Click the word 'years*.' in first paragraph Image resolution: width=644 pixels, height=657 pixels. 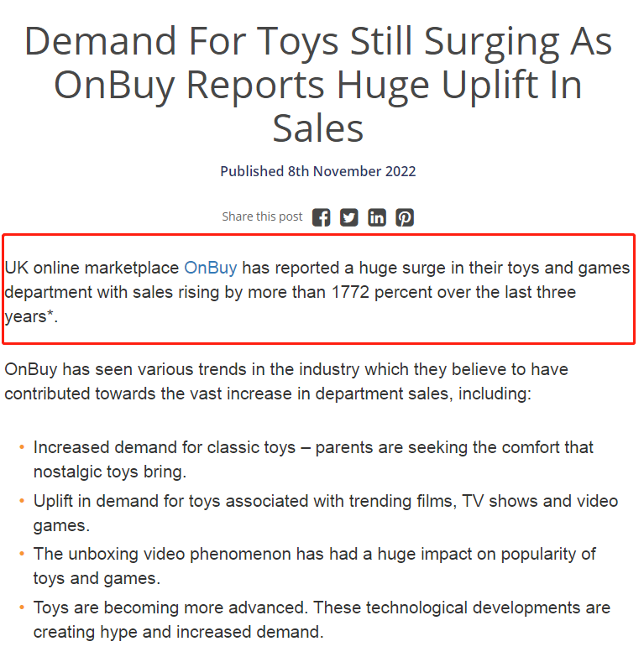coord(31,317)
